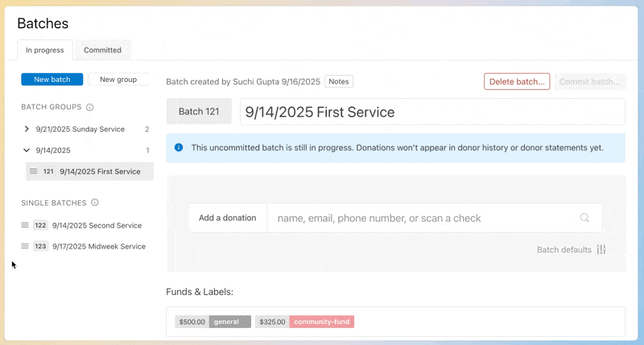Click drag handle for 9/14/2025 First Service

tap(33, 171)
